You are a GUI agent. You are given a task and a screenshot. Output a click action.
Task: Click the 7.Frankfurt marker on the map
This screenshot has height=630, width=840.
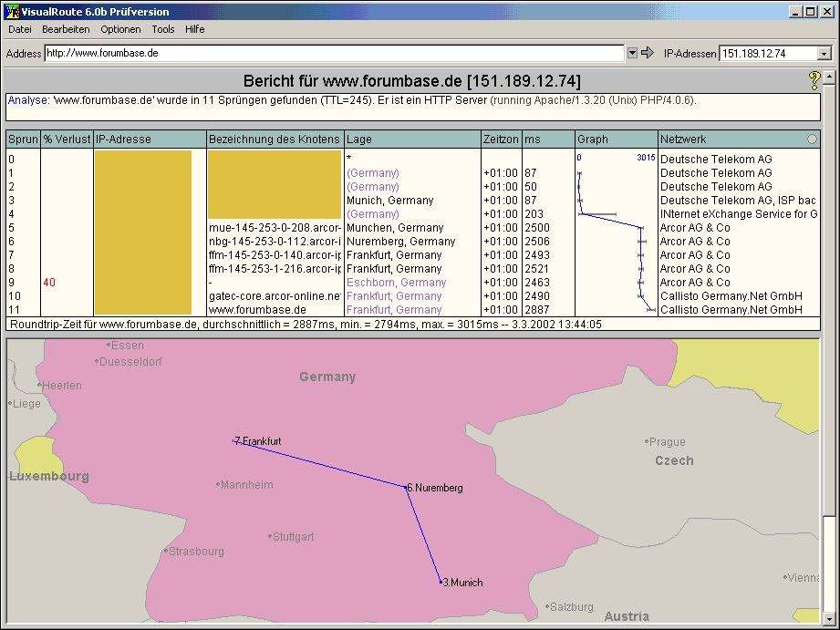point(258,441)
